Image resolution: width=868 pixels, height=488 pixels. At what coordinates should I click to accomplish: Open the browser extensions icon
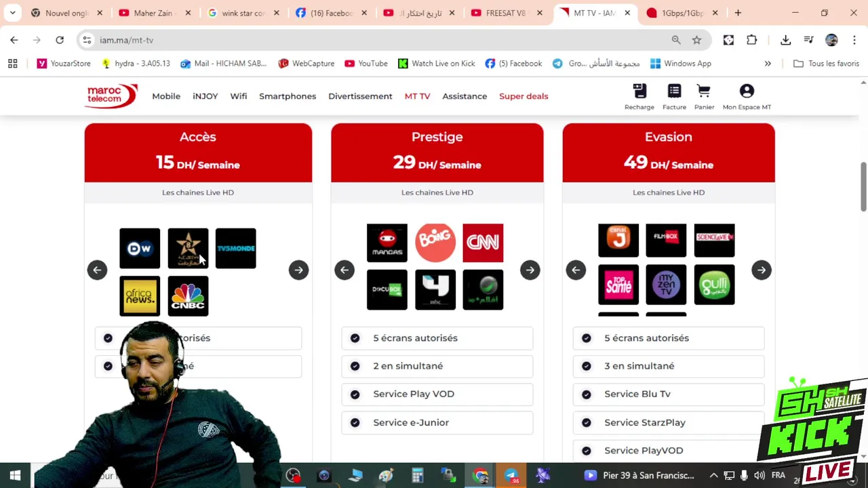pyautogui.click(x=751, y=40)
